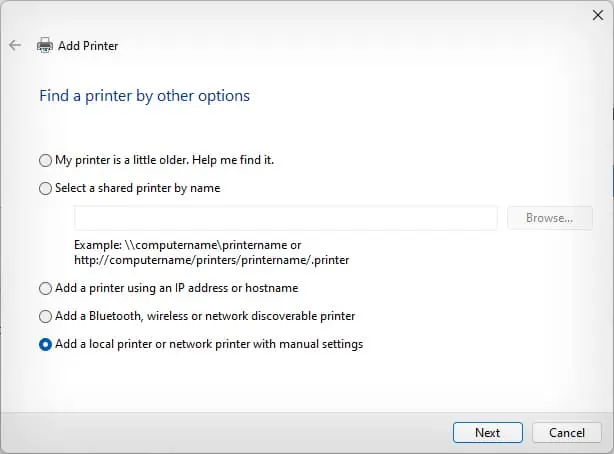Click the 'My printer is a little older. Help me find it.' label
Screen dimensions: 614x454
(164, 160)
